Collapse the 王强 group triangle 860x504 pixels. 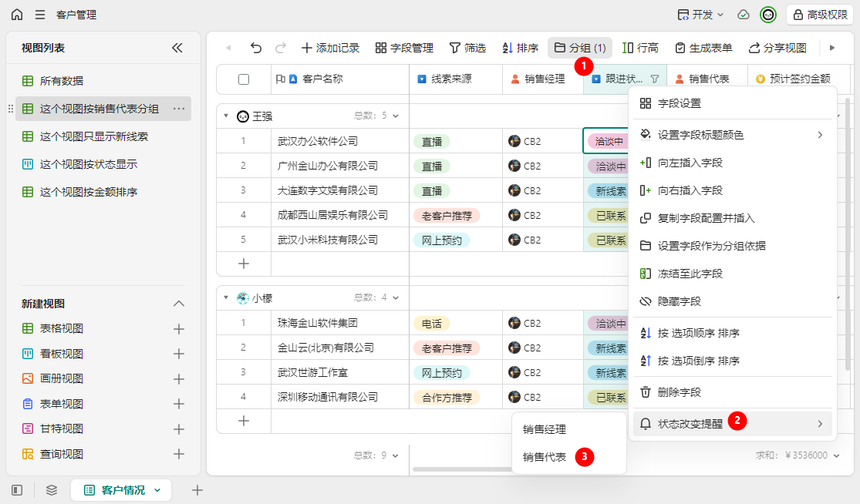tap(226, 116)
